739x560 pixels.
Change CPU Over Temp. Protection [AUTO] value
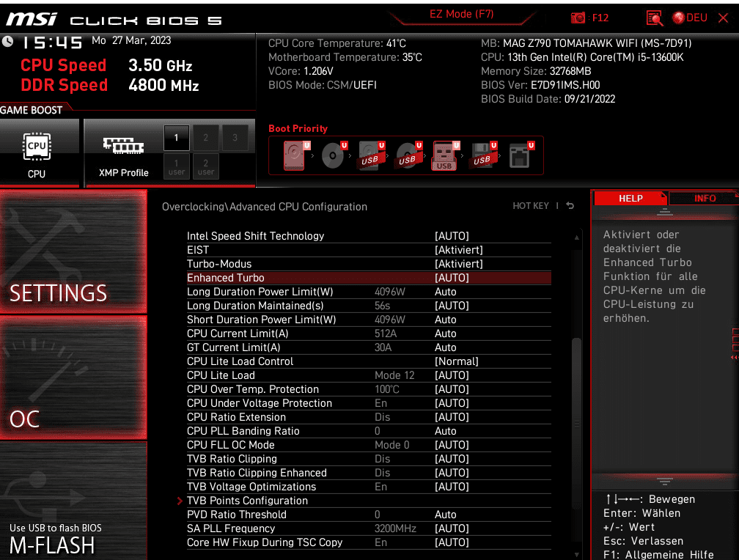coord(452,389)
